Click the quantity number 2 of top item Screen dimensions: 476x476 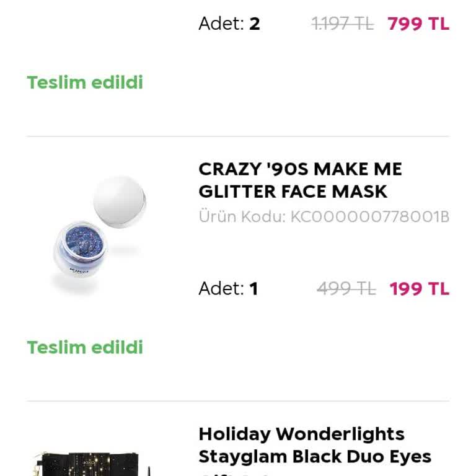254,24
